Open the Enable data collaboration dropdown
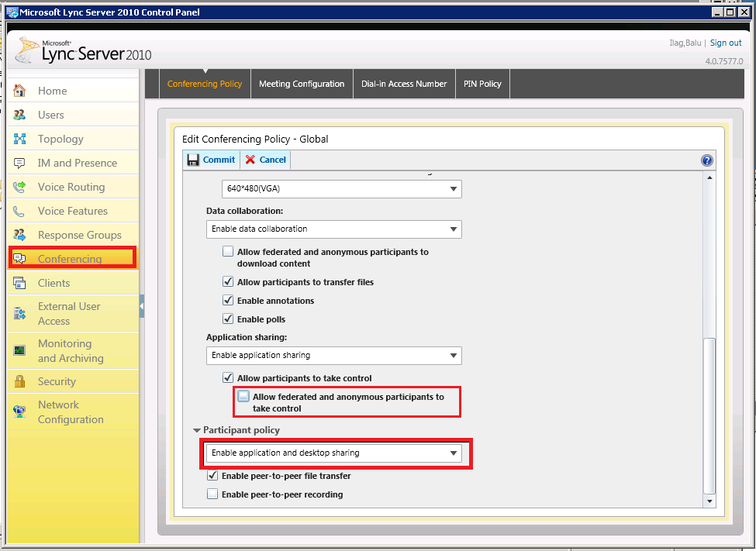 coord(333,229)
